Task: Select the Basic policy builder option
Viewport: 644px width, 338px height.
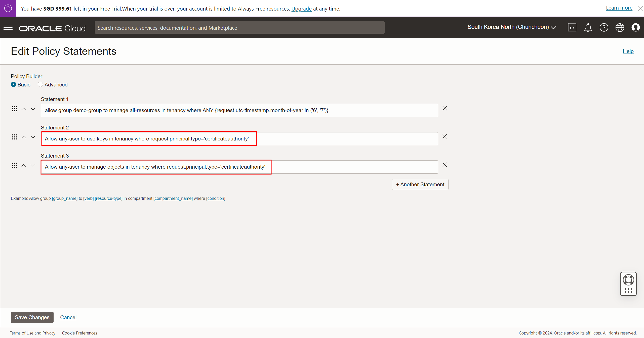Action: coord(14,84)
